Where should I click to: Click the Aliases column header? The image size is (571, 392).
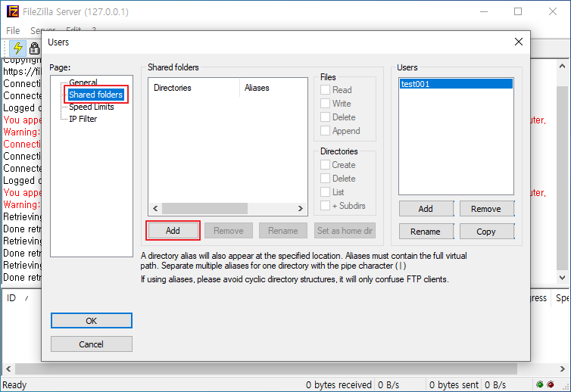(273, 88)
